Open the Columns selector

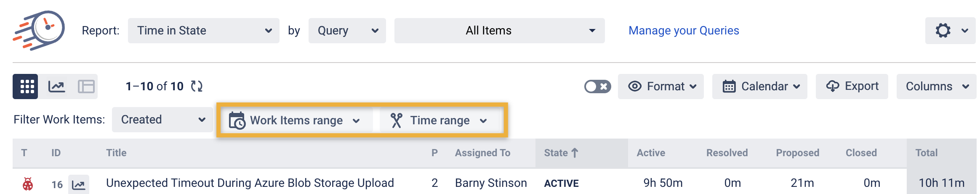click(x=936, y=87)
